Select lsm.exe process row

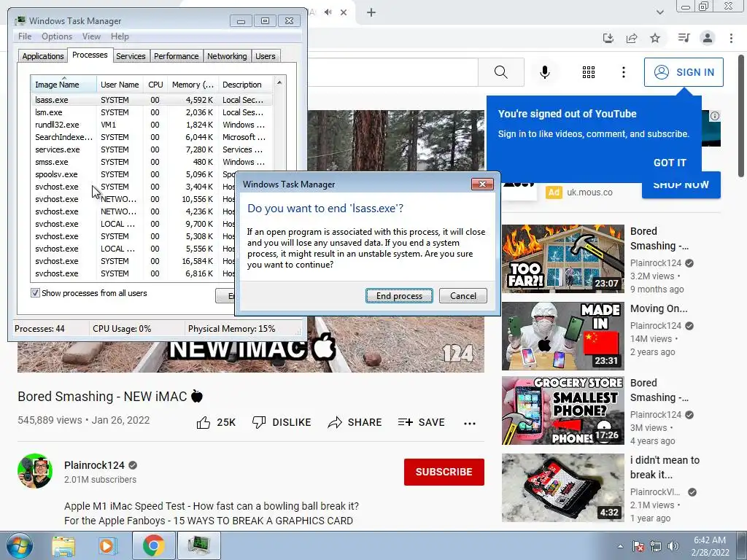click(152, 112)
